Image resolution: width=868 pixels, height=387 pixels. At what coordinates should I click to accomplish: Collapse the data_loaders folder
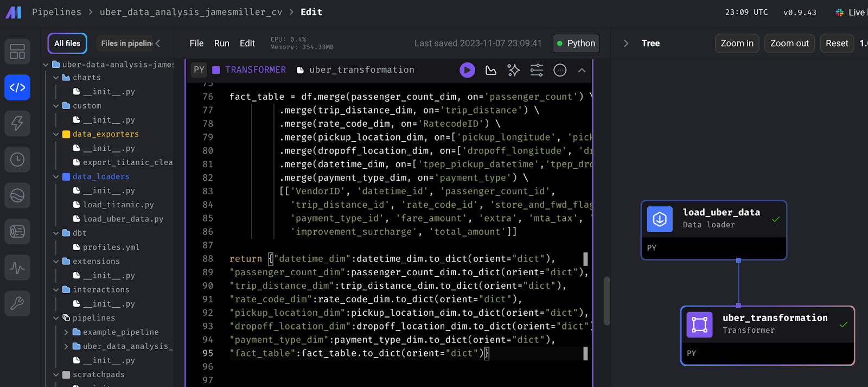(x=56, y=177)
